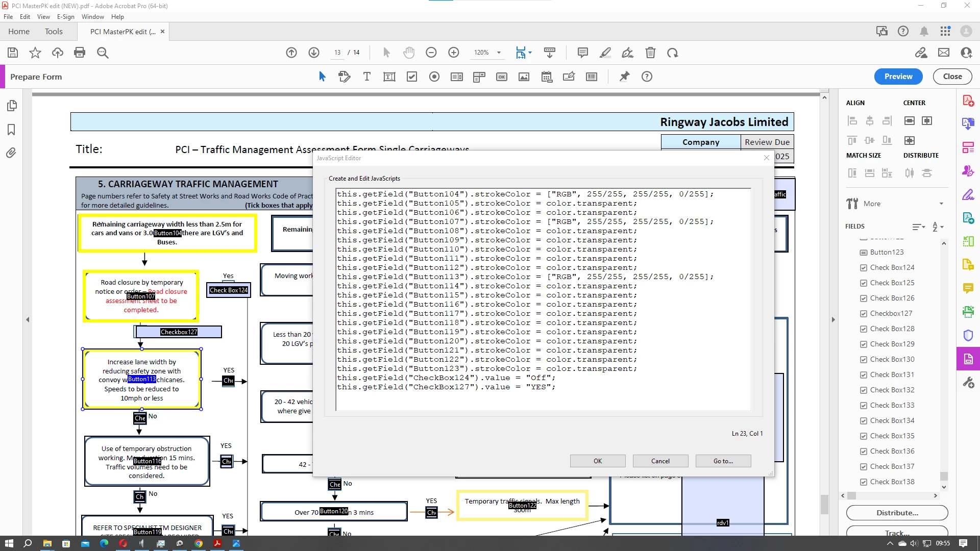Image resolution: width=980 pixels, height=551 pixels.
Task: Select the Add Text Field tool
Action: [x=389, y=77]
